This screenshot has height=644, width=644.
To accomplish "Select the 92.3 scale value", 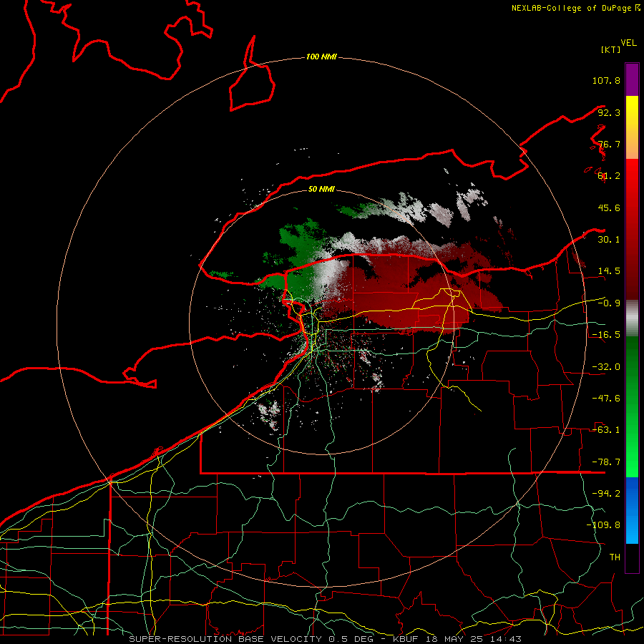I will click(x=609, y=112).
